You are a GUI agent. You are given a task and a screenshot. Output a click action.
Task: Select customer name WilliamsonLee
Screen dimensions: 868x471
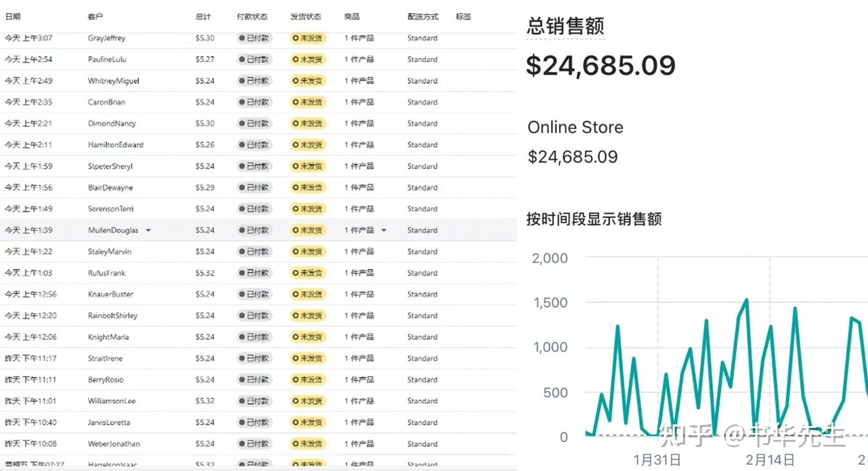tap(112, 401)
